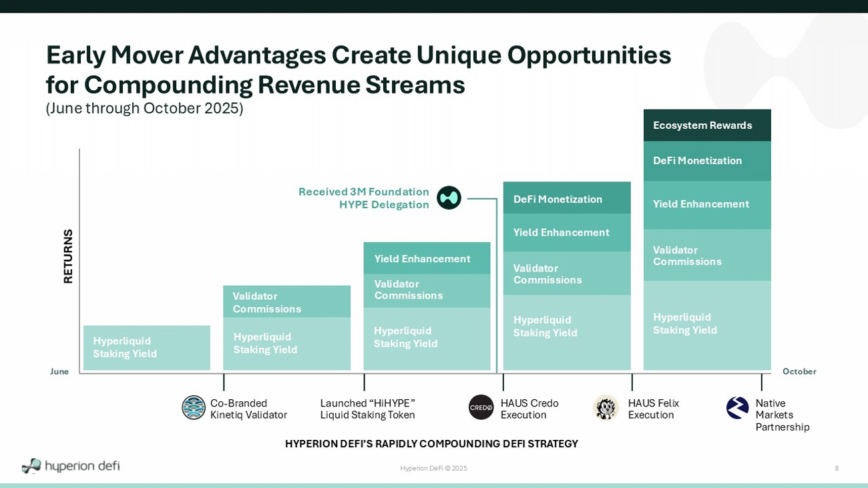868x488 pixels.
Task: Select the Early Mover Advantages slide title
Action: coord(358,69)
